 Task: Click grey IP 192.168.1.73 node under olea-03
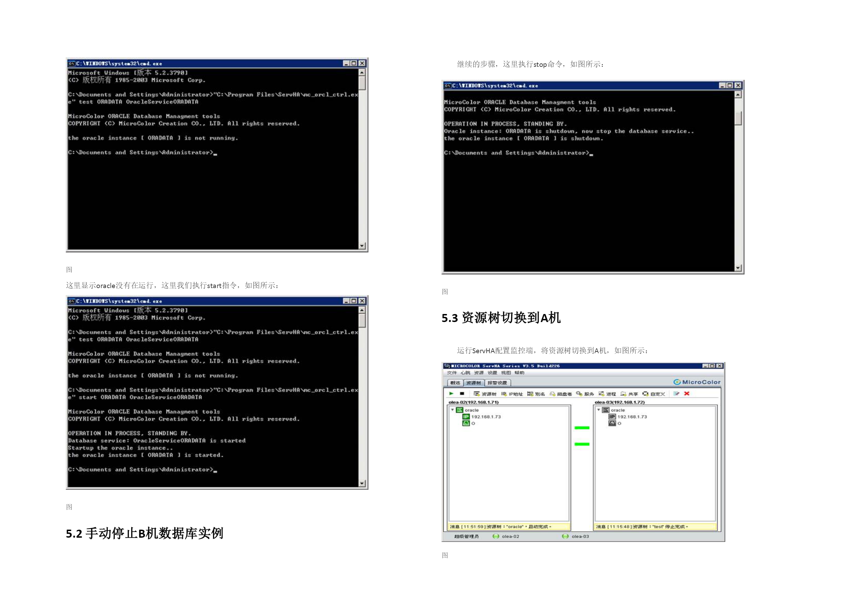pos(628,417)
